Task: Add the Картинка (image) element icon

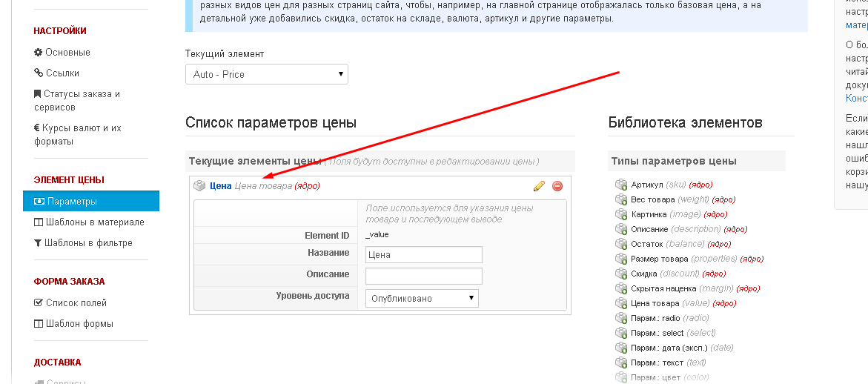Action: 621,214
